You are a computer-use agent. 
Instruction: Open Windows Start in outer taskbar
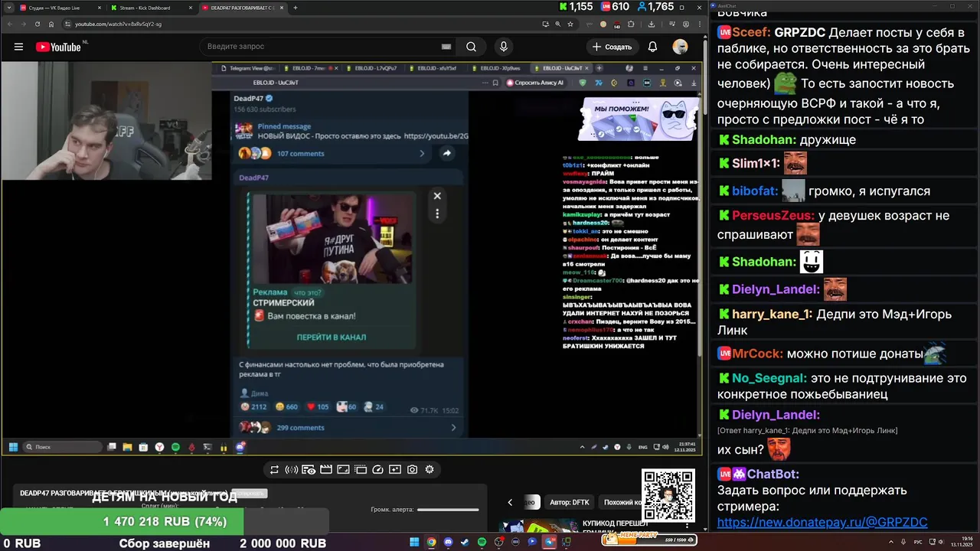tap(414, 542)
